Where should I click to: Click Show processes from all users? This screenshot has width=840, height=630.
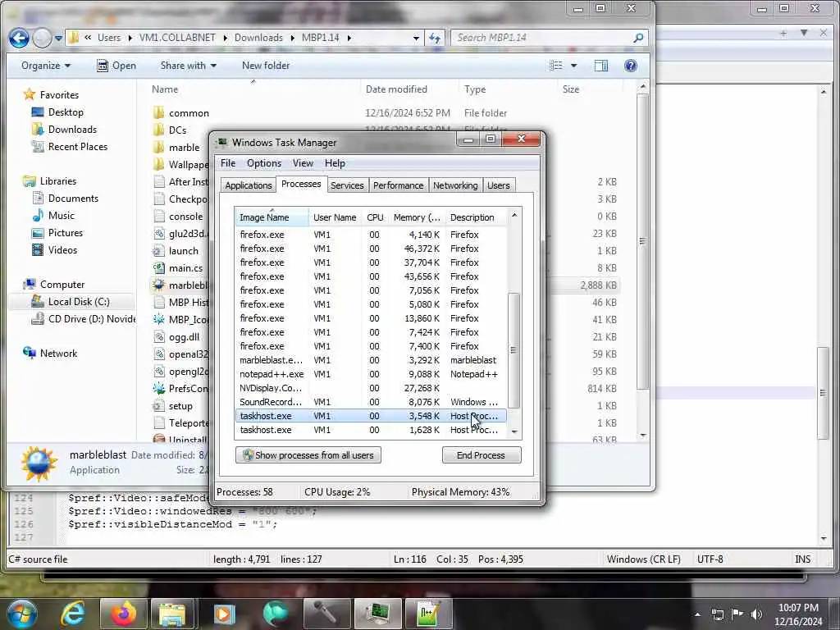pos(308,455)
